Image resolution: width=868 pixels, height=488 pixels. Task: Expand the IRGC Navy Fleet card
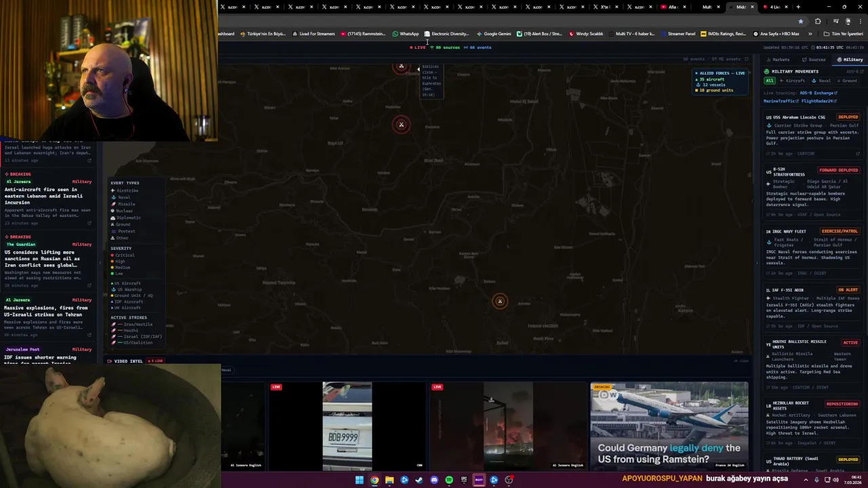point(812,251)
